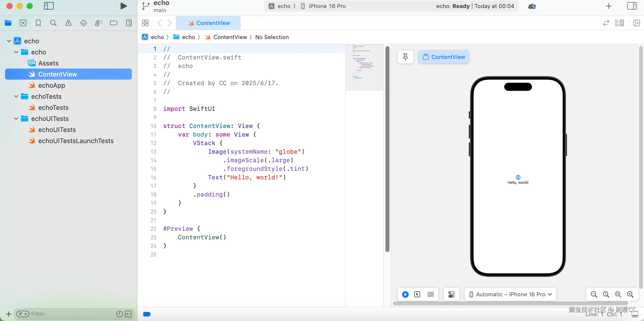
Task: Go back in editor history
Action: [160, 23]
